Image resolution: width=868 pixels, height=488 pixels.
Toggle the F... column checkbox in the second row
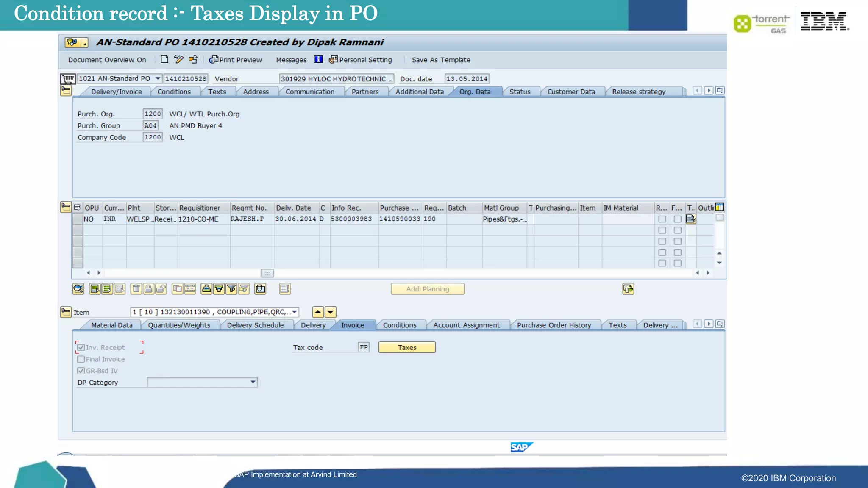click(x=678, y=230)
